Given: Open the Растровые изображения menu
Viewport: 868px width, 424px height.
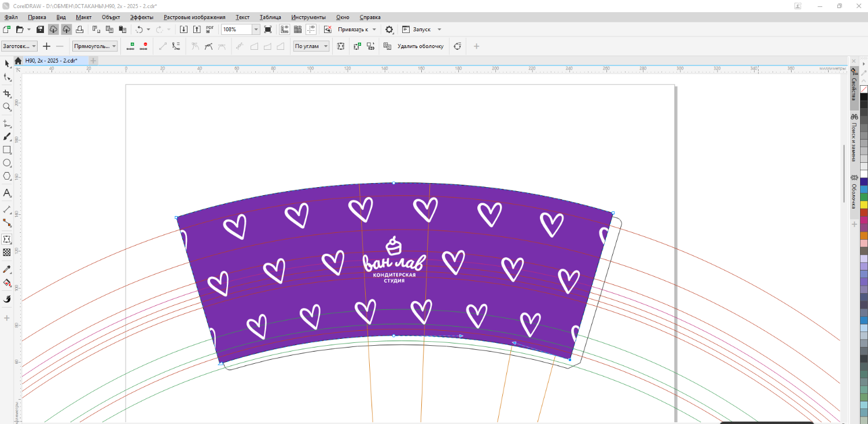Looking at the screenshot, I should coord(194,17).
